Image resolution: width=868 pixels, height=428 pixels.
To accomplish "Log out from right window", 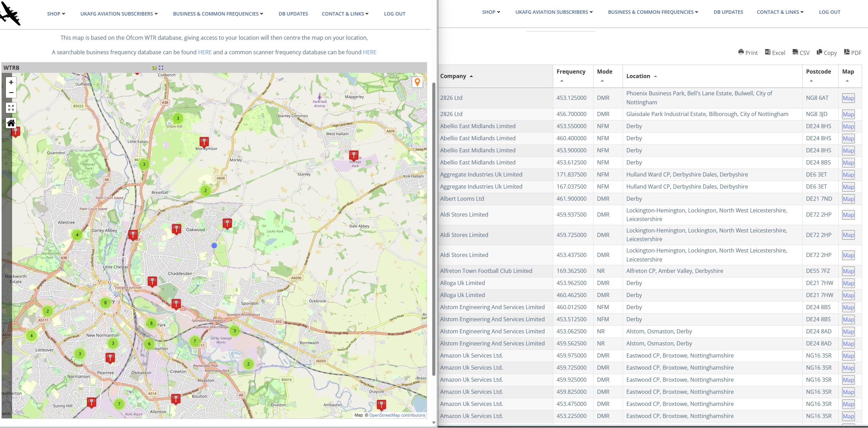I will pos(830,12).
